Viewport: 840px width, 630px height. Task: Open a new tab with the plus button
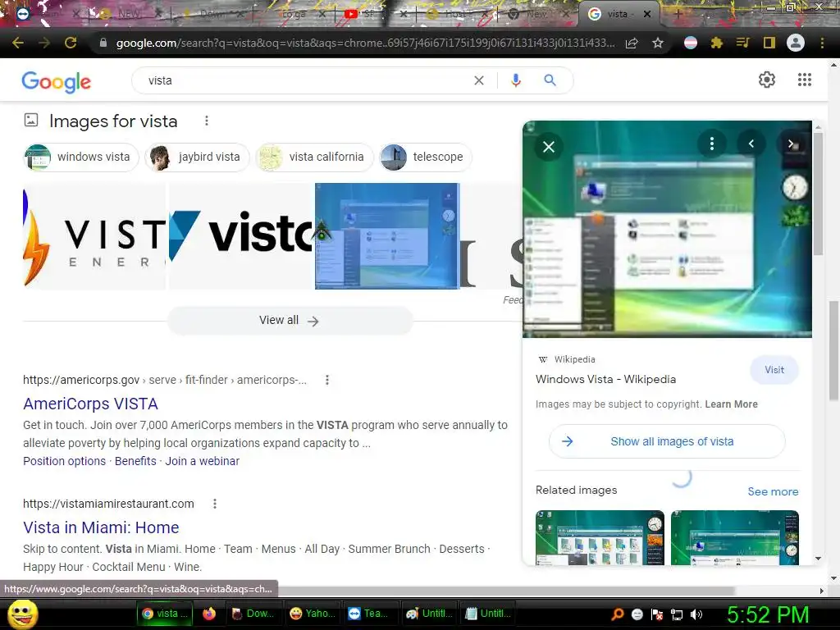tap(678, 15)
